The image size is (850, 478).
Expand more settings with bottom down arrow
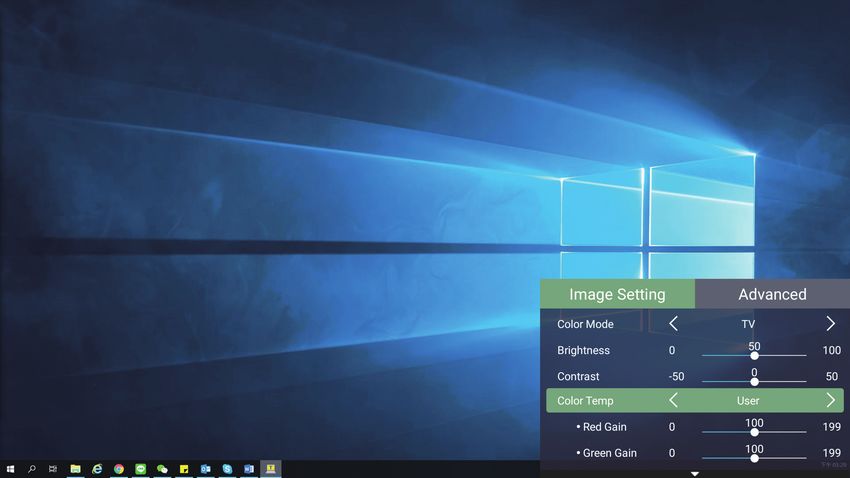tap(694, 474)
